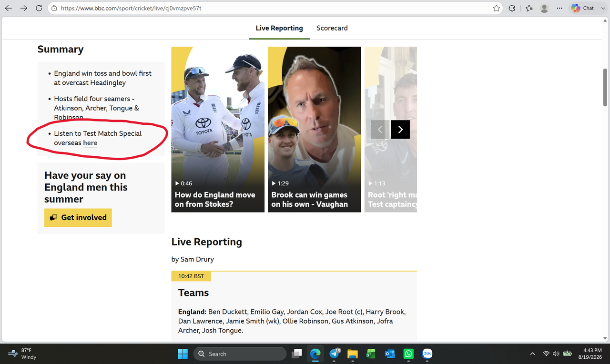The height and width of the screenshot is (364, 610).
Task: Expand the hidden system tray icons
Action: (x=532, y=354)
